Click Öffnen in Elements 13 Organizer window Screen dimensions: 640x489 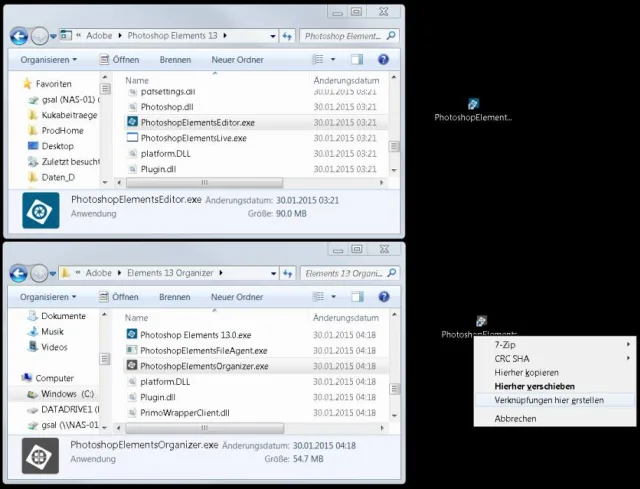119,297
